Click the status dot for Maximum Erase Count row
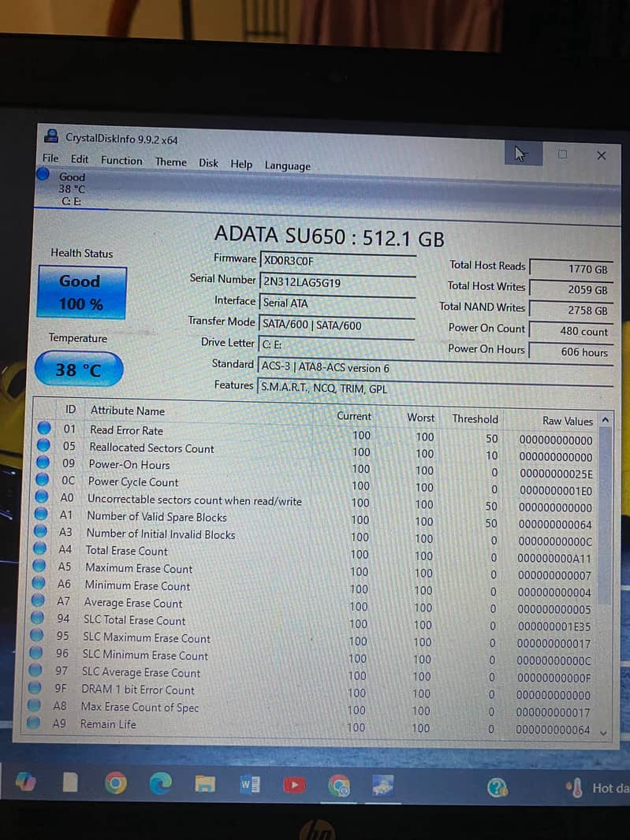This screenshot has height=840, width=630. point(39,565)
